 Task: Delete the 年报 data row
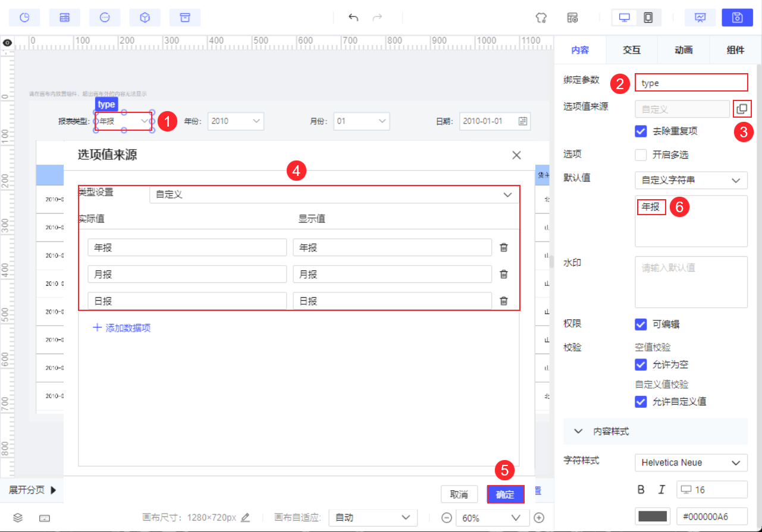click(504, 247)
